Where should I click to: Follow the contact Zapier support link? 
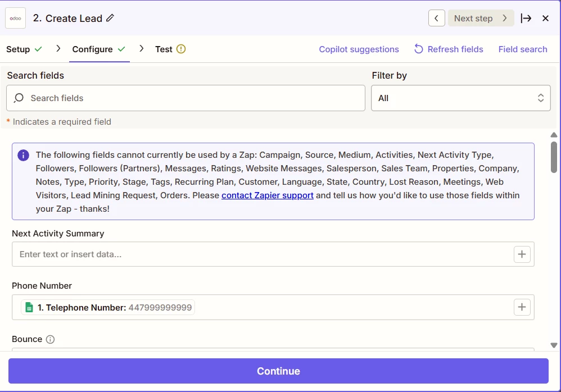(267, 195)
